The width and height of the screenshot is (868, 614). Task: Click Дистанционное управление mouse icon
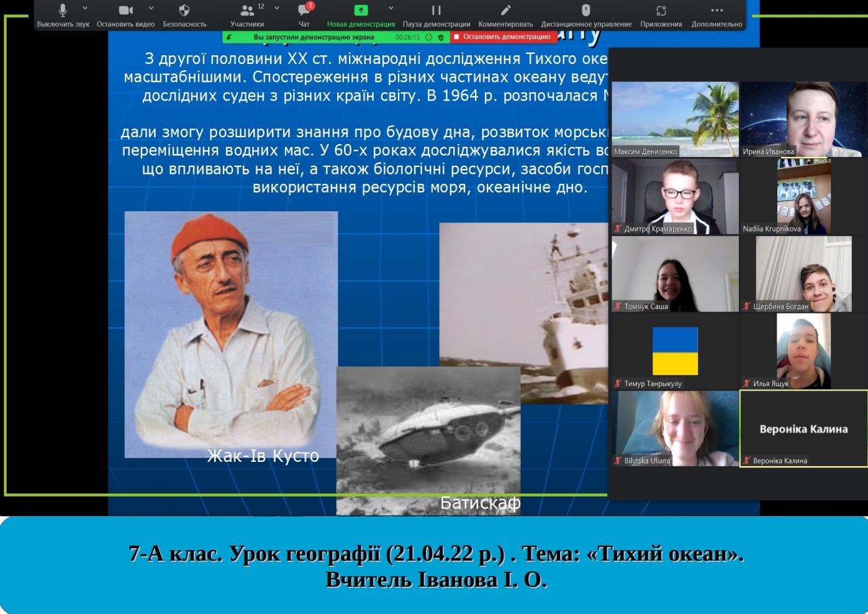click(x=585, y=11)
